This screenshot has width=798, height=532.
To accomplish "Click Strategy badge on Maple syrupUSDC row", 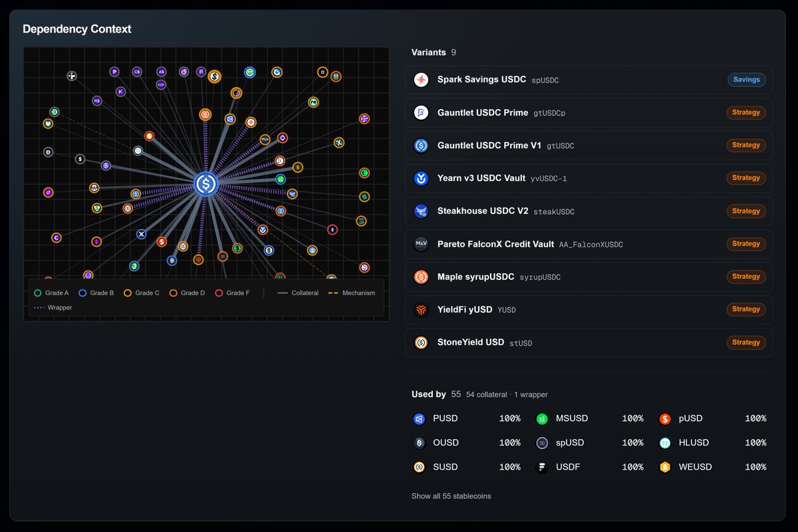I will [x=746, y=277].
